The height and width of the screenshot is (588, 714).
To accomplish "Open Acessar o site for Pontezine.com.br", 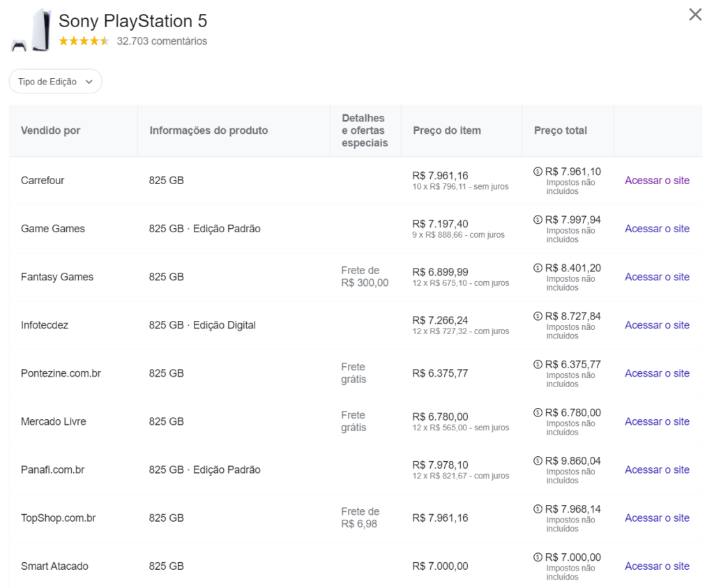I will click(657, 374).
